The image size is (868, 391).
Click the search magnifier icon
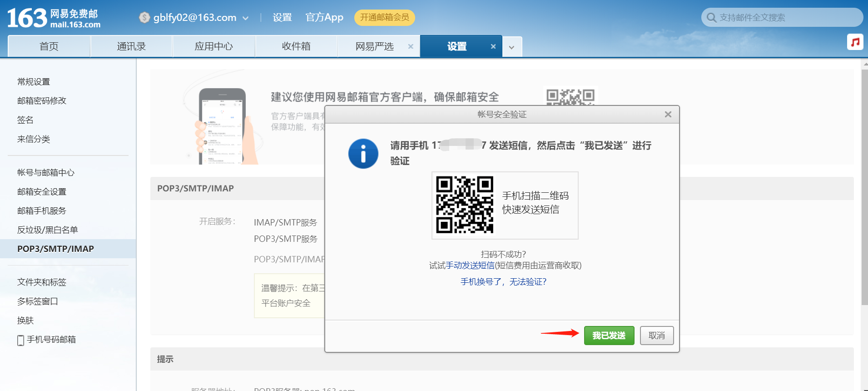coord(711,18)
